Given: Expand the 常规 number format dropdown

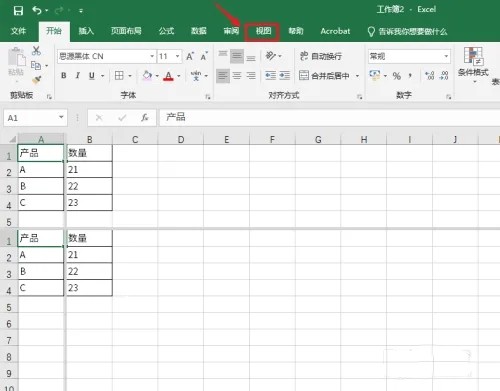Looking at the screenshot, I should (x=446, y=56).
